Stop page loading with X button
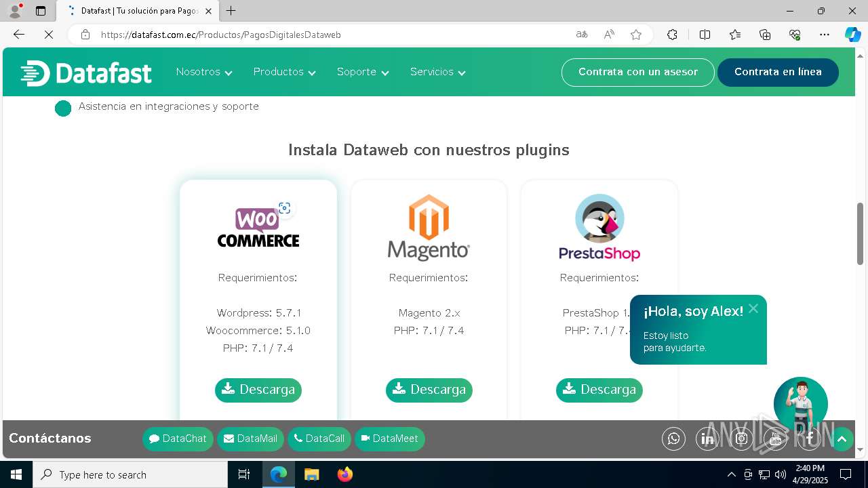 click(48, 35)
